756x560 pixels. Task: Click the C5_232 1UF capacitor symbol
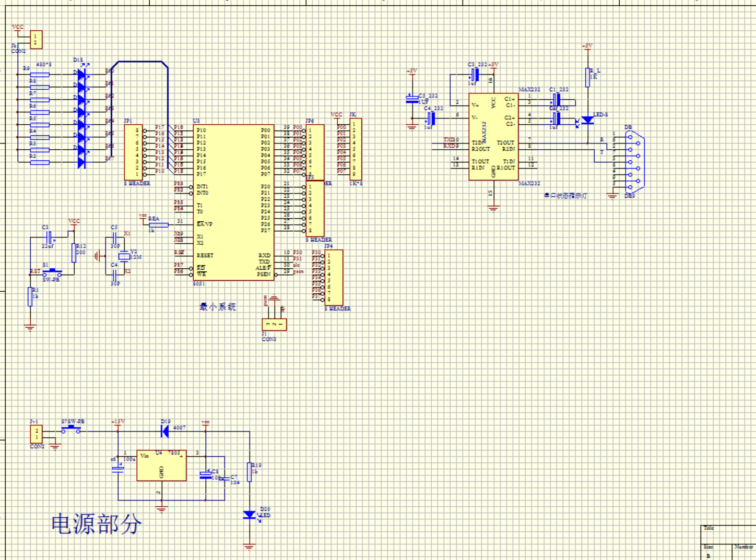click(x=412, y=99)
